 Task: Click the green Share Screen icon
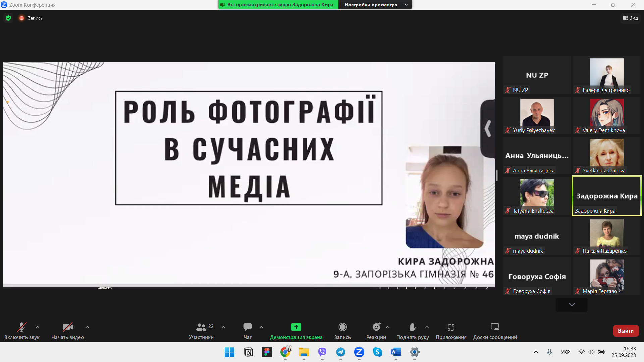click(296, 327)
